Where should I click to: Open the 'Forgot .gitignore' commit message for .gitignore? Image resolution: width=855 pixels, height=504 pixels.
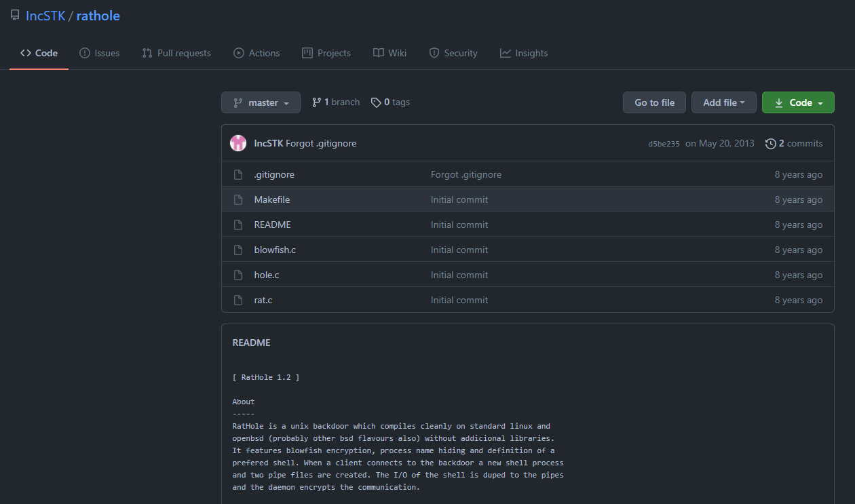click(x=466, y=175)
